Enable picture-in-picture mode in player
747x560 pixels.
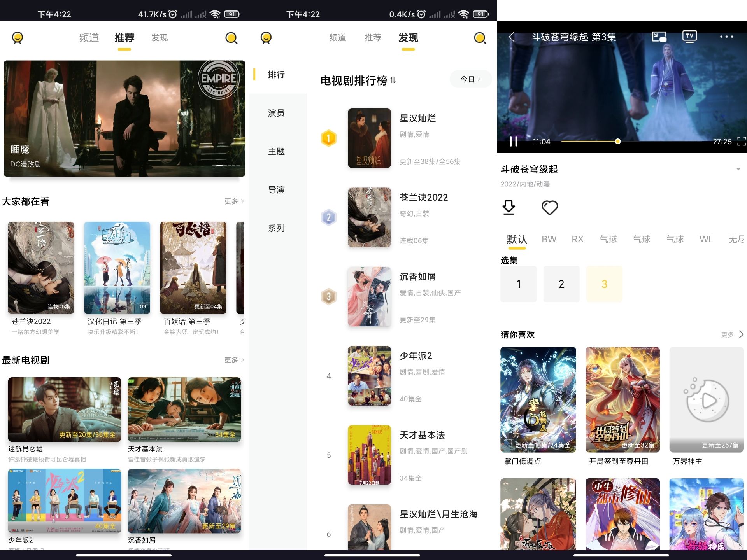point(659,37)
